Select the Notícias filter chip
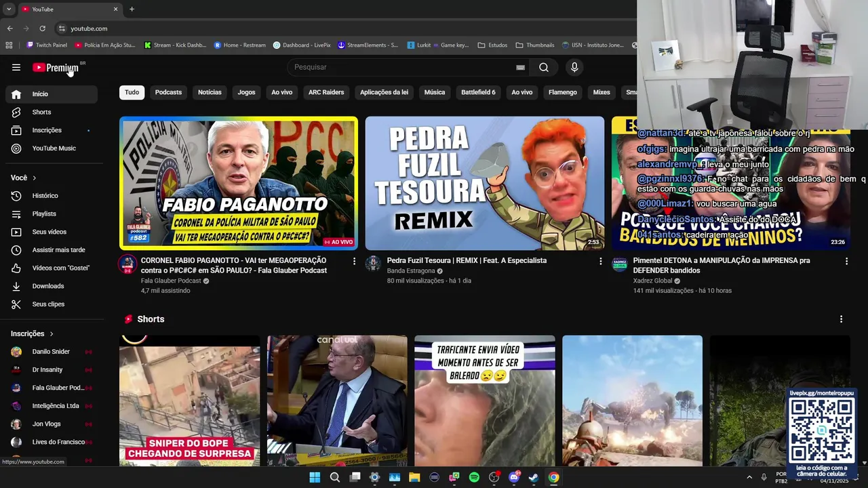 [x=210, y=92]
